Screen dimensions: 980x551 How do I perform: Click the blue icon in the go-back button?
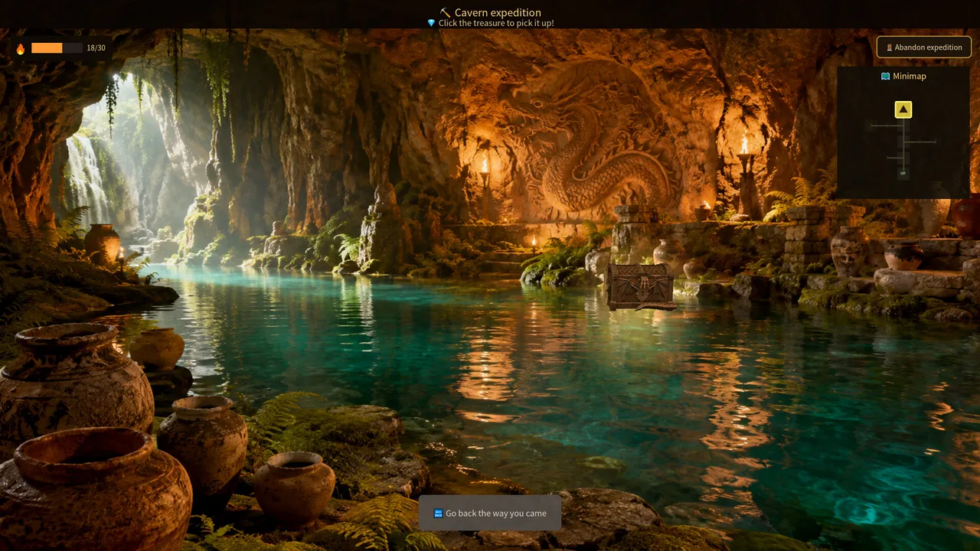pos(438,514)
